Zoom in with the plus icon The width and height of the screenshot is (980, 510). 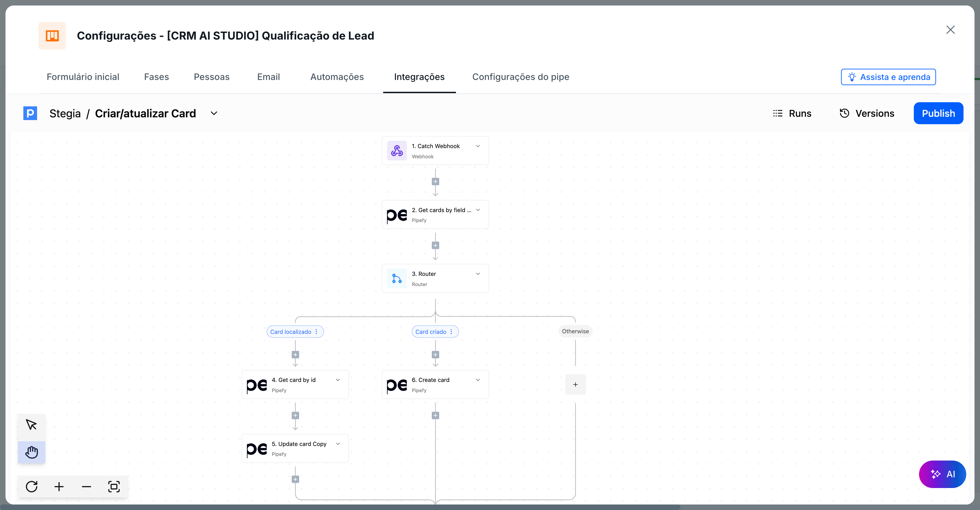pos(59,486)
